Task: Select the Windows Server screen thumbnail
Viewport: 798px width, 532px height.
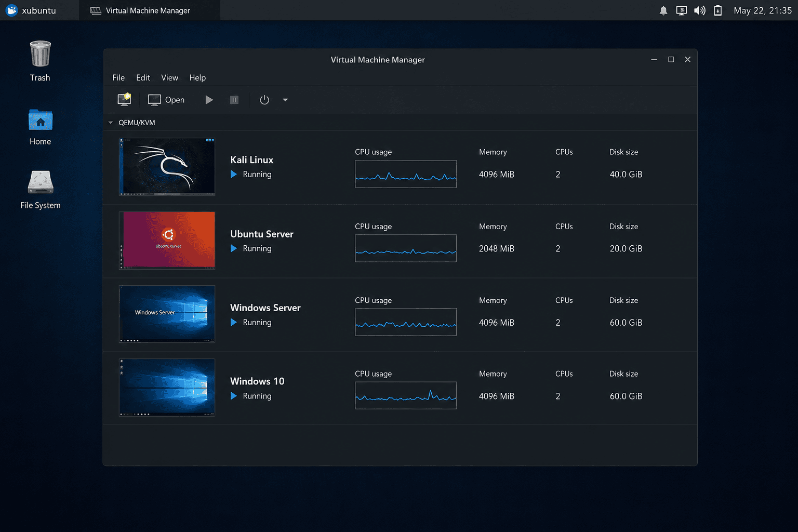Action: [x=167, y=314]
